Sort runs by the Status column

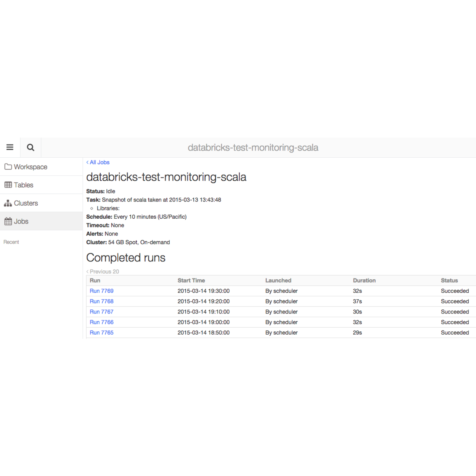pyautogui.click(x=449, y=280)
